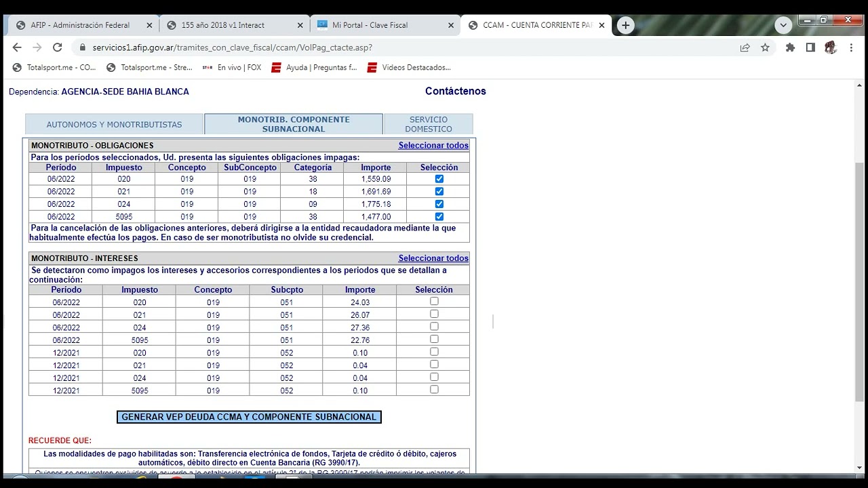Check interest 06/2022 impuesto 024 importe 27.36
Viewport: 868px width, 488px height.
[434, 327]
